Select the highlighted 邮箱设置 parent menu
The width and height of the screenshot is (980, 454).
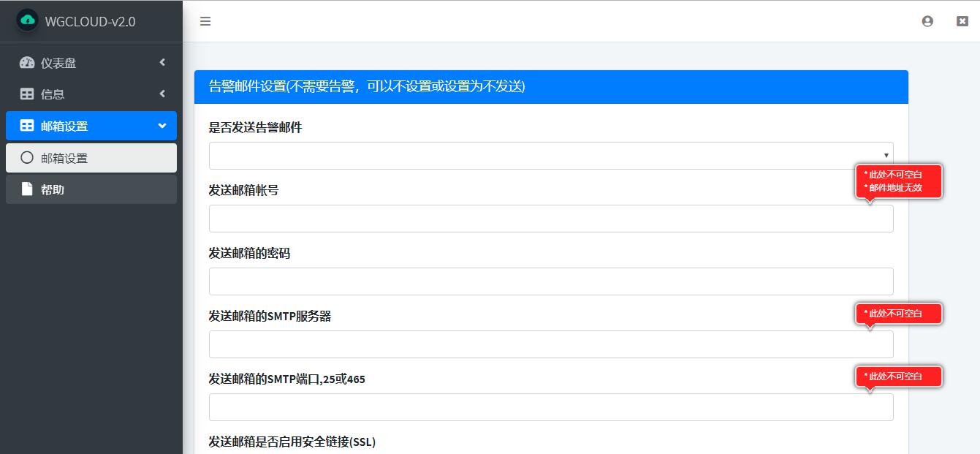point(91,126)
